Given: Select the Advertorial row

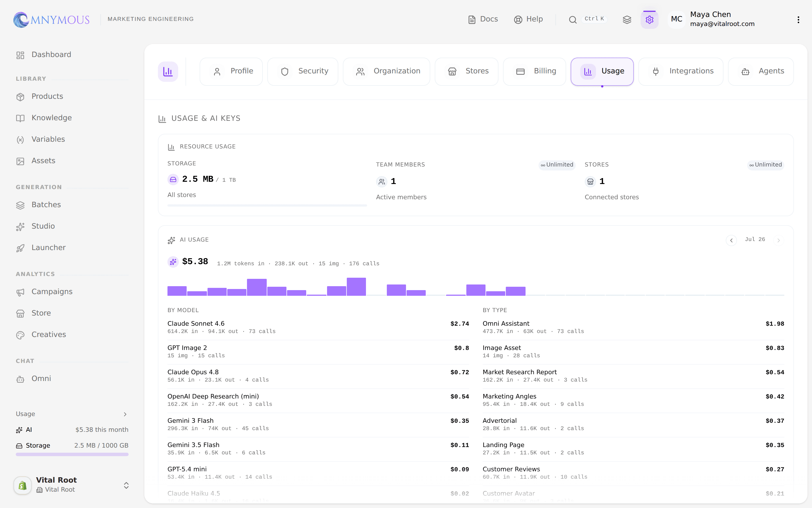Looking at the screenshot, I should 633,424.
